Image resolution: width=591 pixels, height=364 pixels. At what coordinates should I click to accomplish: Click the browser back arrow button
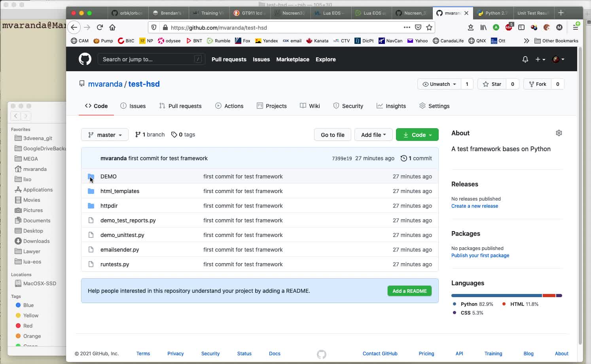(74, 27)
